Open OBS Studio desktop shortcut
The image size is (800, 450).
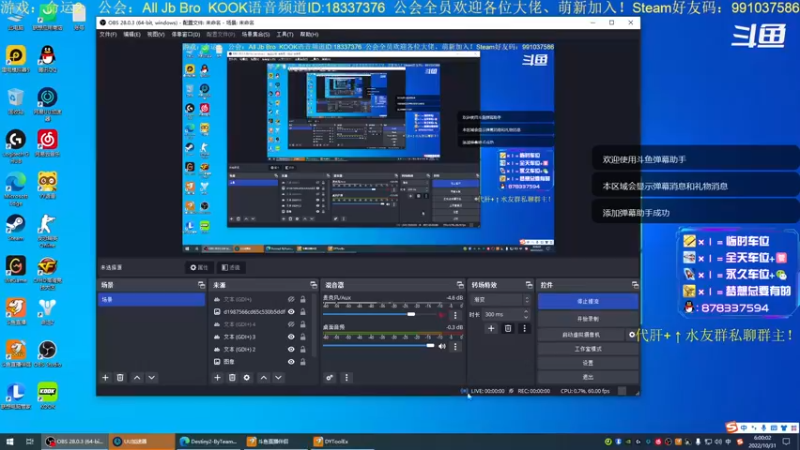point(47,354)
